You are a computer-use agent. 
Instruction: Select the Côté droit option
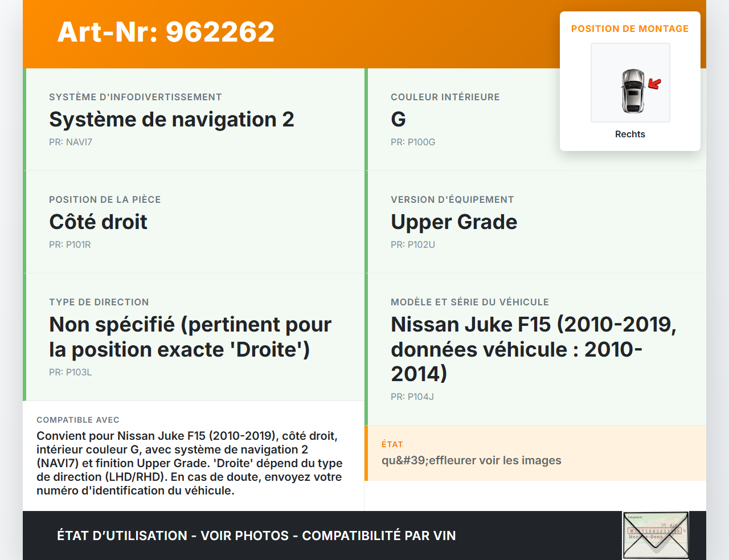coord(98,222)
